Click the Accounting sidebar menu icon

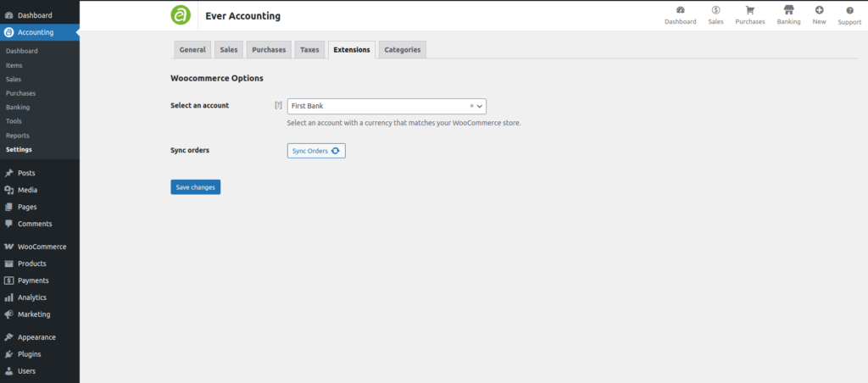8,32
